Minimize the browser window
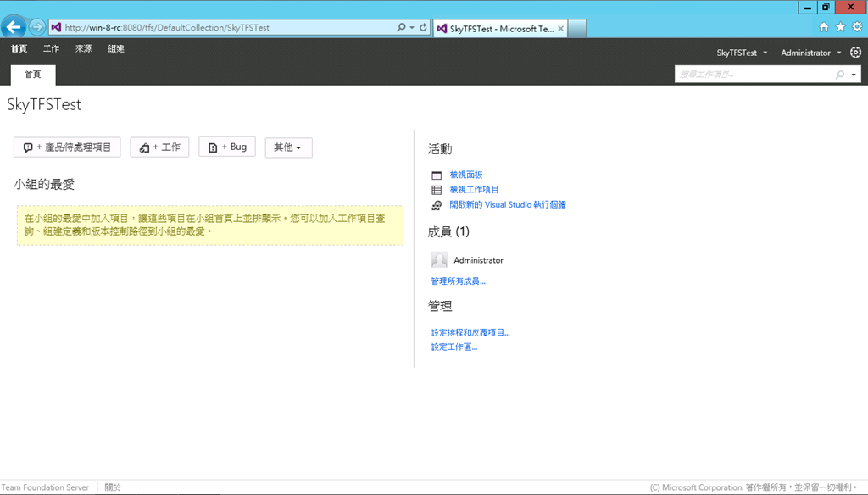Image resolution: width=868 pixels, height=495 pixels. 808,7
